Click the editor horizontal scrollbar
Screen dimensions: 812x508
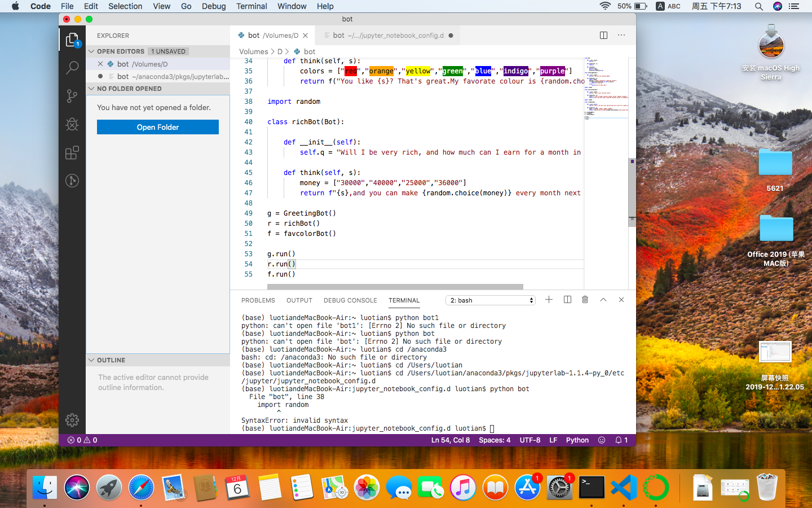[x=395, y=287]
